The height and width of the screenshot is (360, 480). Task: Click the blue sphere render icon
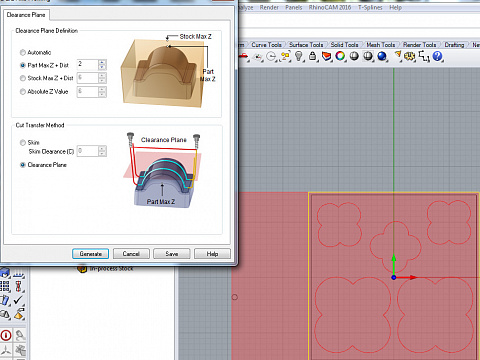(382, 56)
